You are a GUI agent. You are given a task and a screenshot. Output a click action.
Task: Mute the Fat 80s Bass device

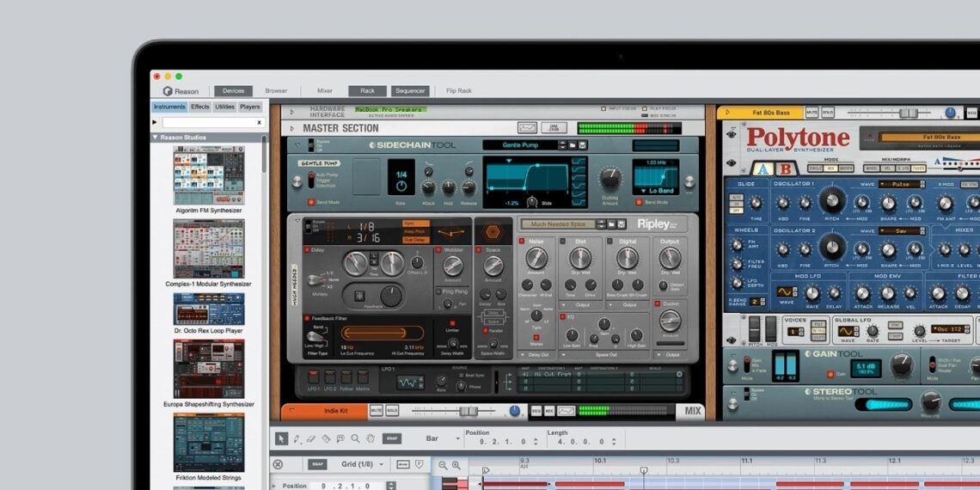click(812, 113)
